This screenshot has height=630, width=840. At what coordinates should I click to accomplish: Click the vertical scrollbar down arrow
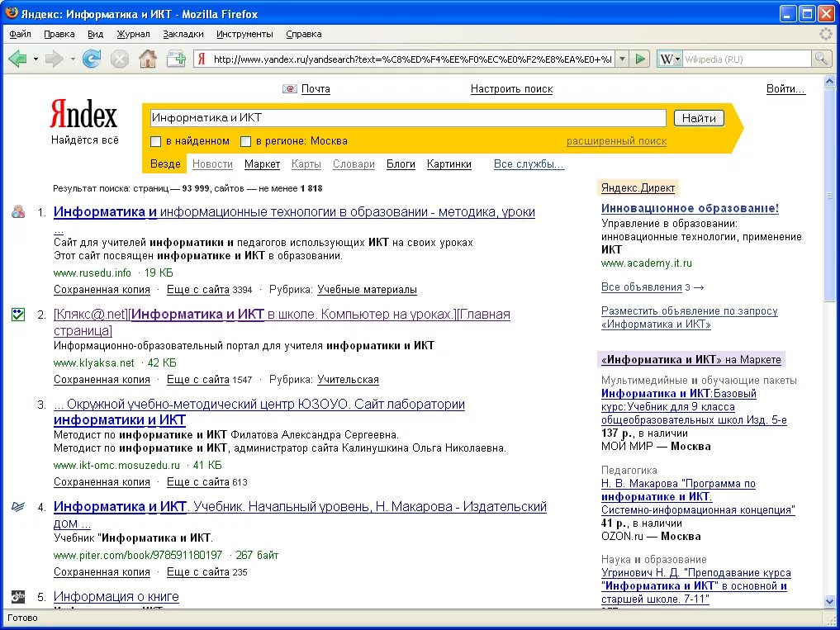(829, 601)
